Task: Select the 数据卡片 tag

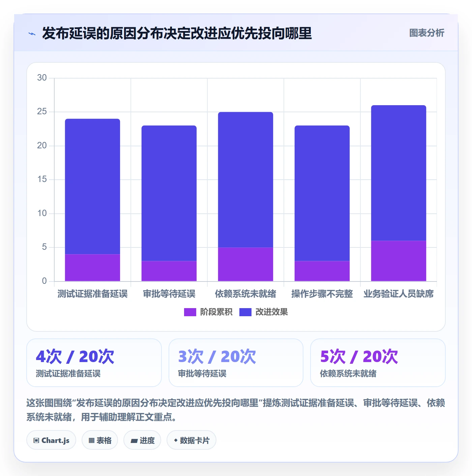Action: tap(191, 440)
